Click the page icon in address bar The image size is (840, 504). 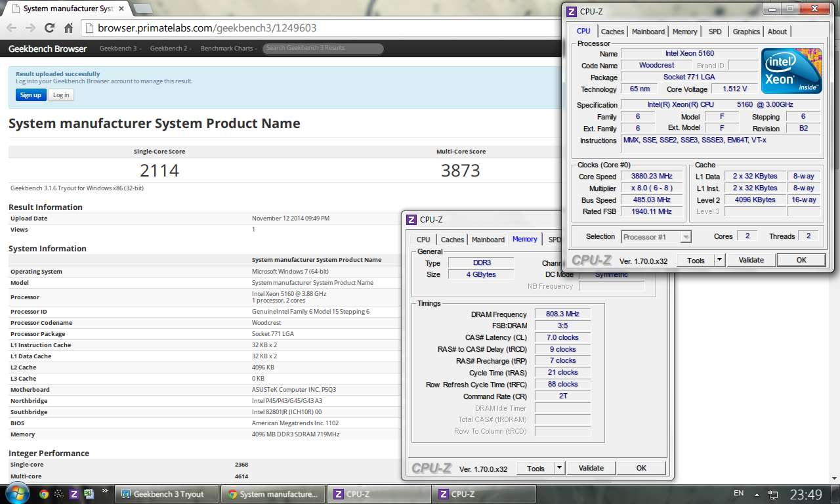[x=90, y=28]
